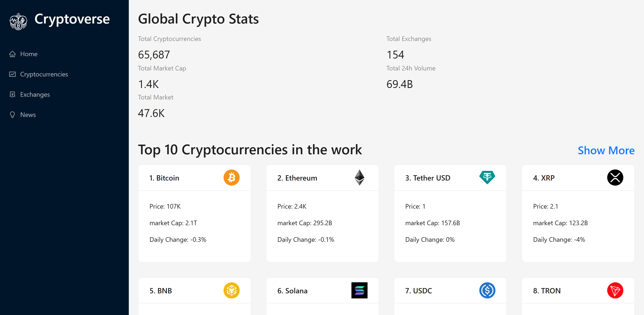Click the Show More link
Image resolution: width=644 pixels, height=315 pixels.
(606, 150)
